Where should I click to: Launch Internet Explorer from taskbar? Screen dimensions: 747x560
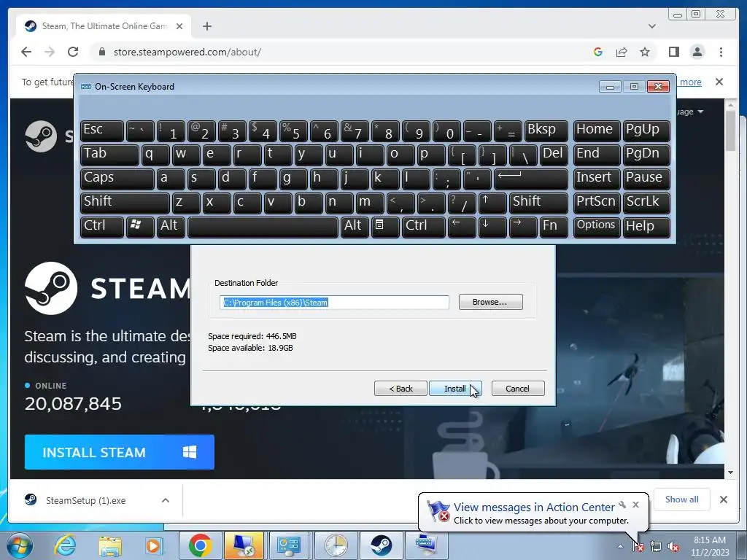coord(65,545)
